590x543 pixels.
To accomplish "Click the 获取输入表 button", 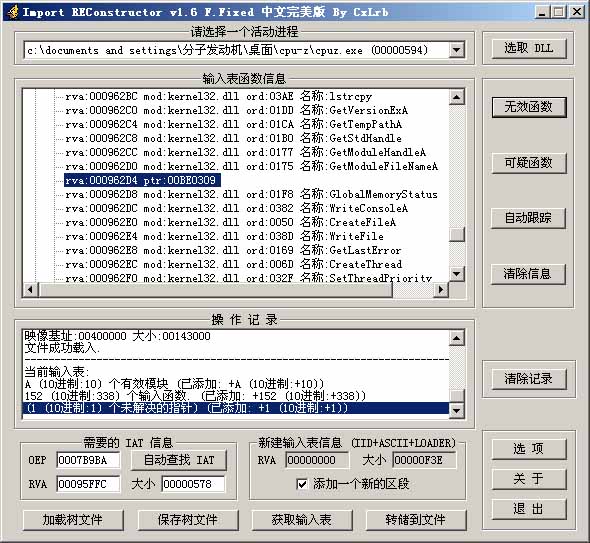I will pos(302,520).
